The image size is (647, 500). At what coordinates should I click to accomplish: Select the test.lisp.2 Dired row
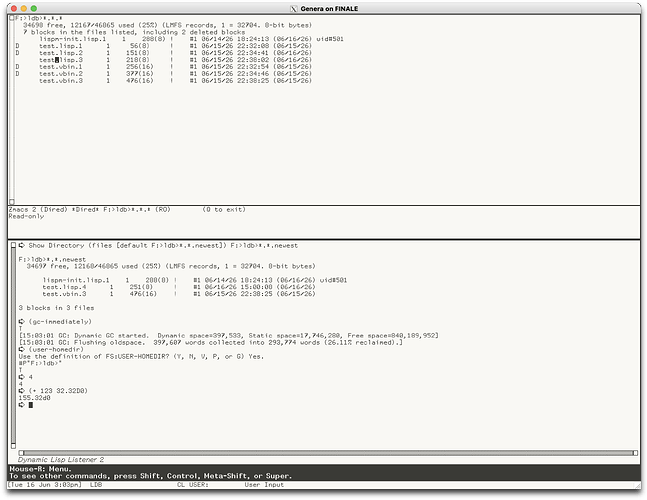coord(164,53)
